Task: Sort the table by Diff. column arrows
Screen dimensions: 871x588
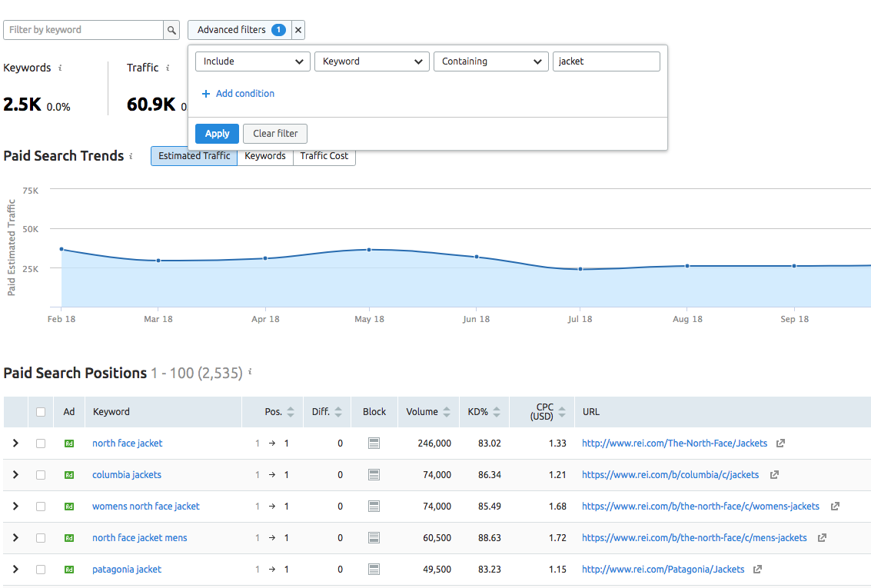Action: click(338, 412)
